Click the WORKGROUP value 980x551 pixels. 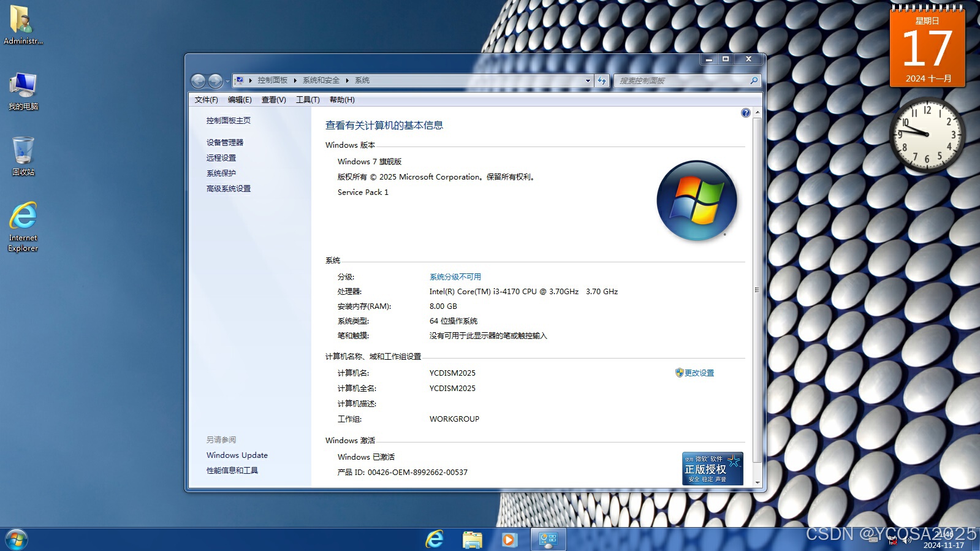(x=454, y=419)
